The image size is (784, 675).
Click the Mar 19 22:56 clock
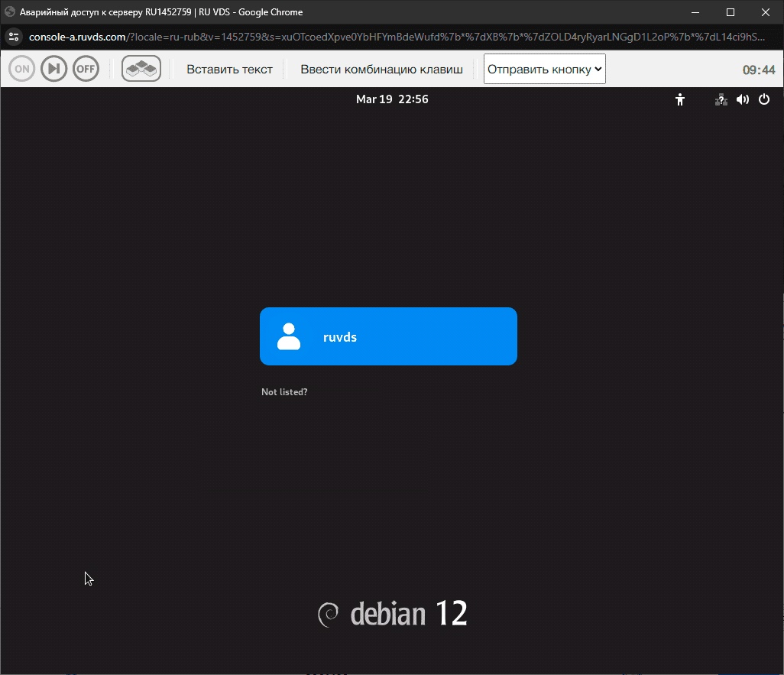[392, 99]
